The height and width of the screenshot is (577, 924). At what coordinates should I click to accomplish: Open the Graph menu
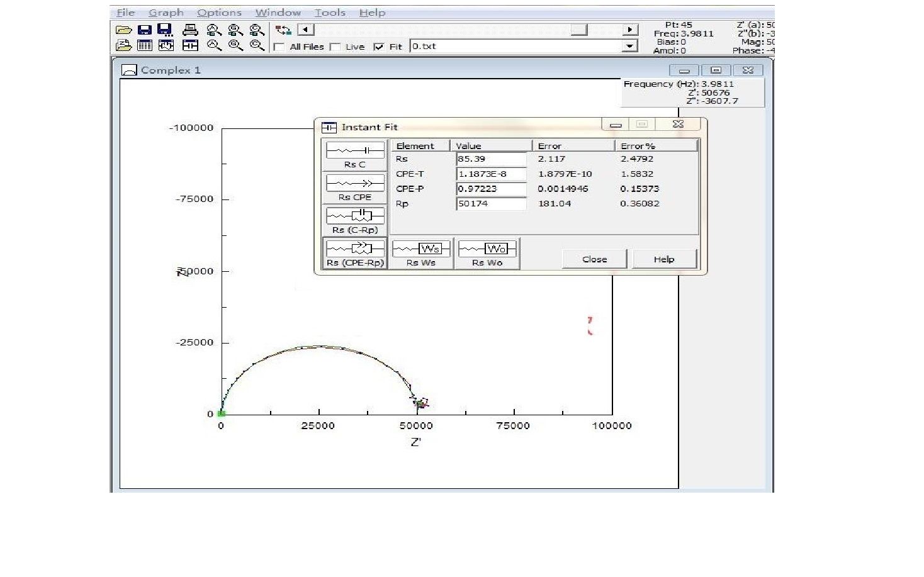[166, 13]
